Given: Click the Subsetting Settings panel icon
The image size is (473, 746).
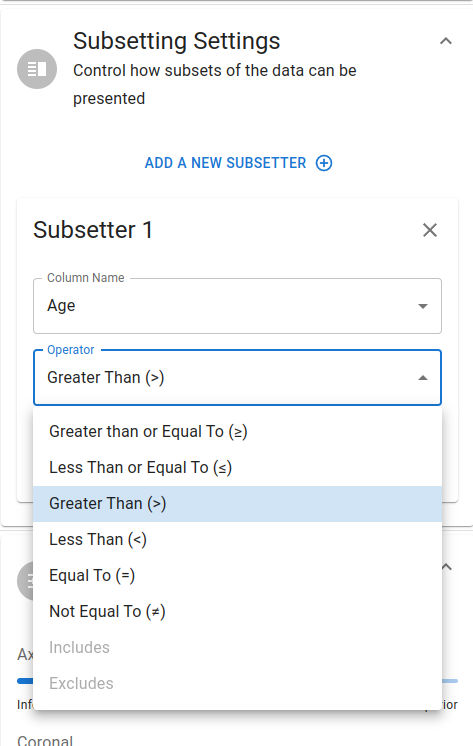Looking at the screenshot, I should point(37,69).
